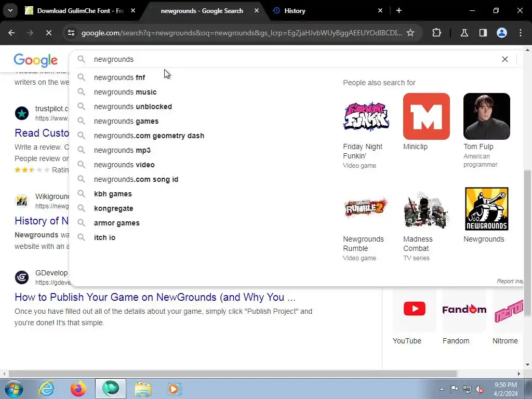Screen dimensions: 532x399
Task: Click the Report inappropriate predictions link
Action: point(510,281)
